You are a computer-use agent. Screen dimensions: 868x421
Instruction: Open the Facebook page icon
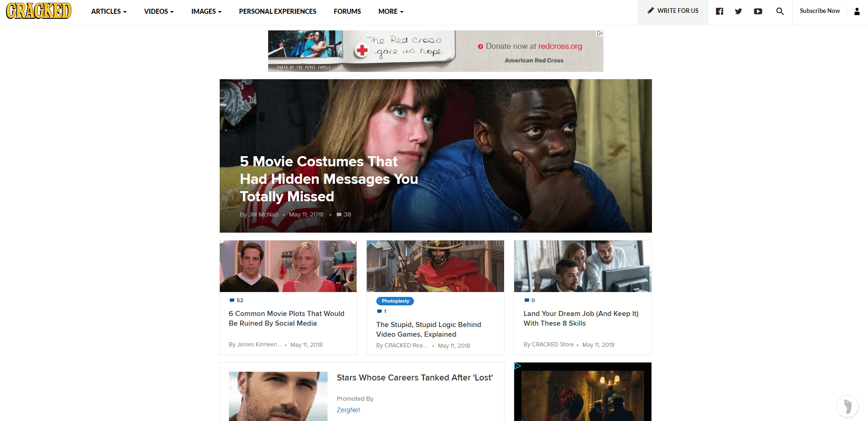pos(719,12)
